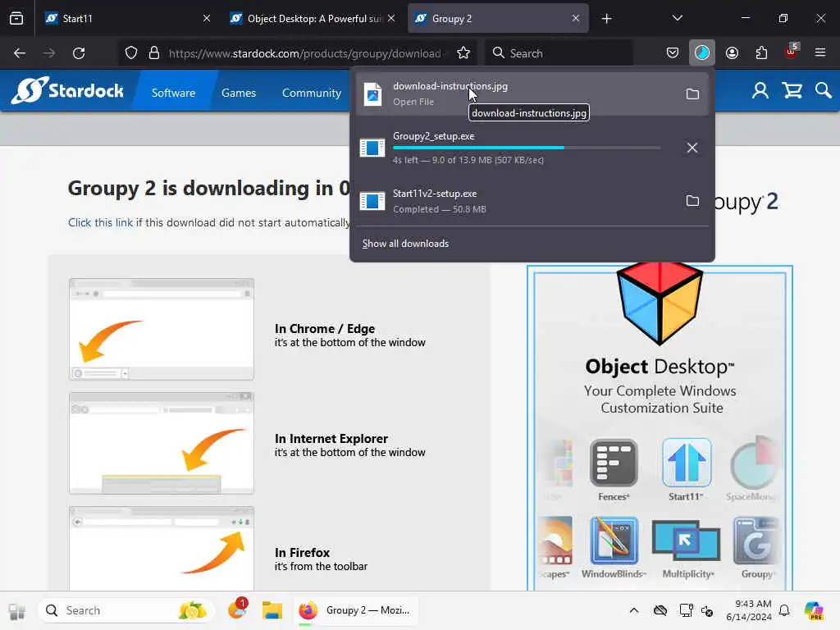840x630 pixels.
Task: Cancel the Groupy2_setup.exe download
Action: click(692, 148)
